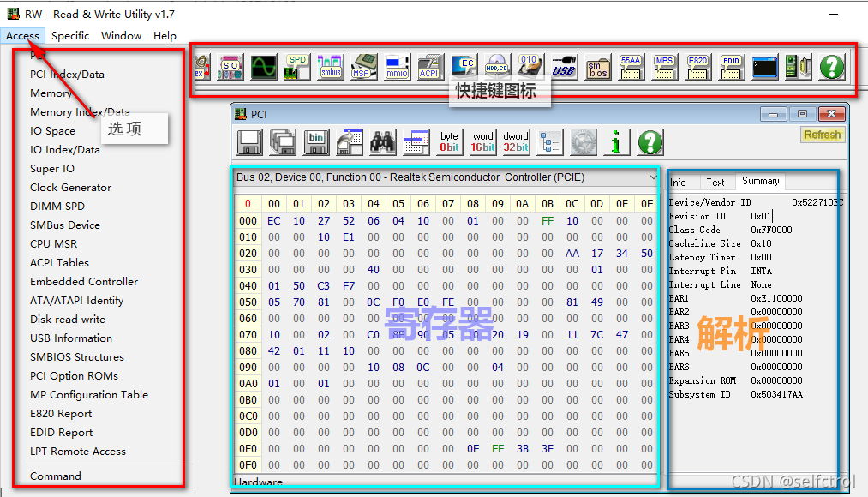Select the binoculars search icon in PCI window
The image size is (868, 497).
point(382,141)
